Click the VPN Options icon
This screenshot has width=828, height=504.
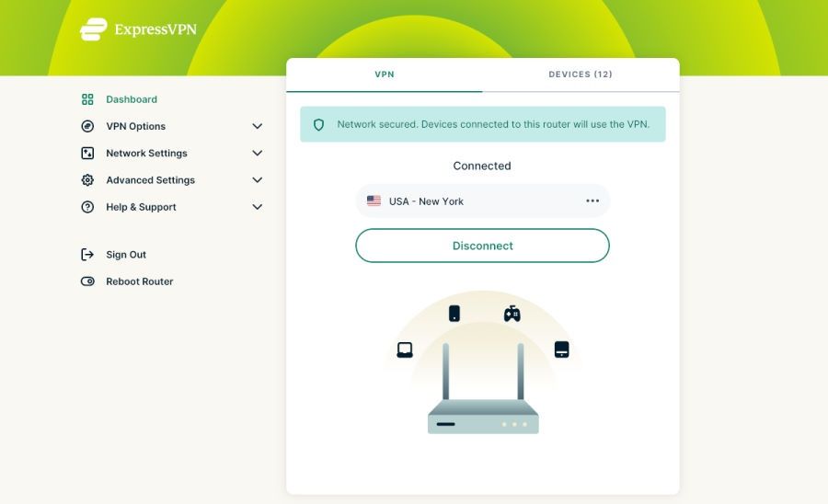coord(87,126)
